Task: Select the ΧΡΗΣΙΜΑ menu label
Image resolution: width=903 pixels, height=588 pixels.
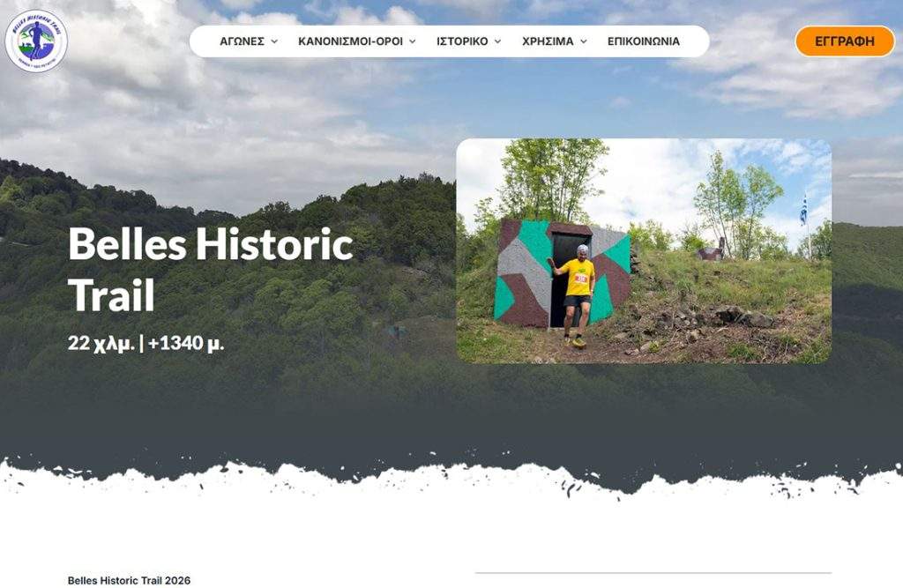Action: coord(548,41)
